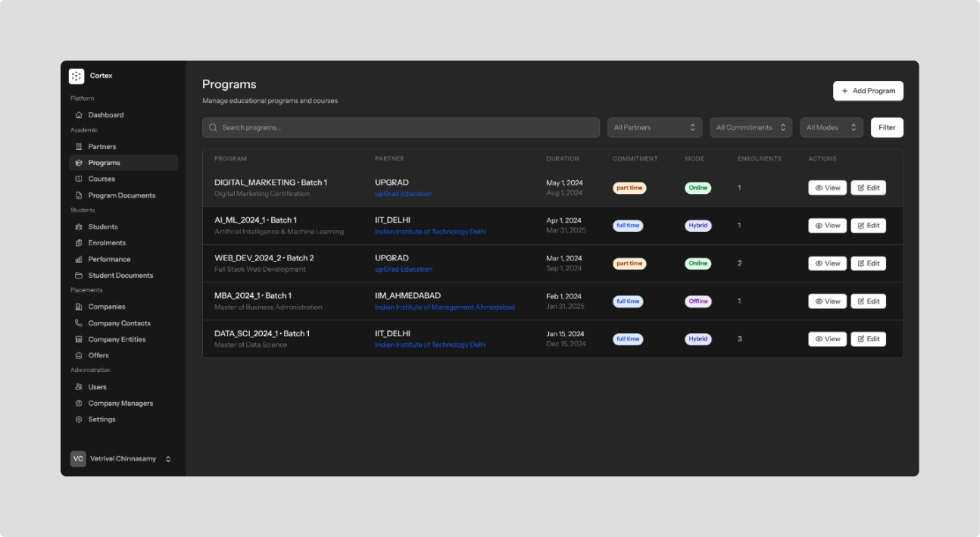This screenshot has height=537, width=980.
Task: Click the Search programs input field
Action: coord(401,127)
